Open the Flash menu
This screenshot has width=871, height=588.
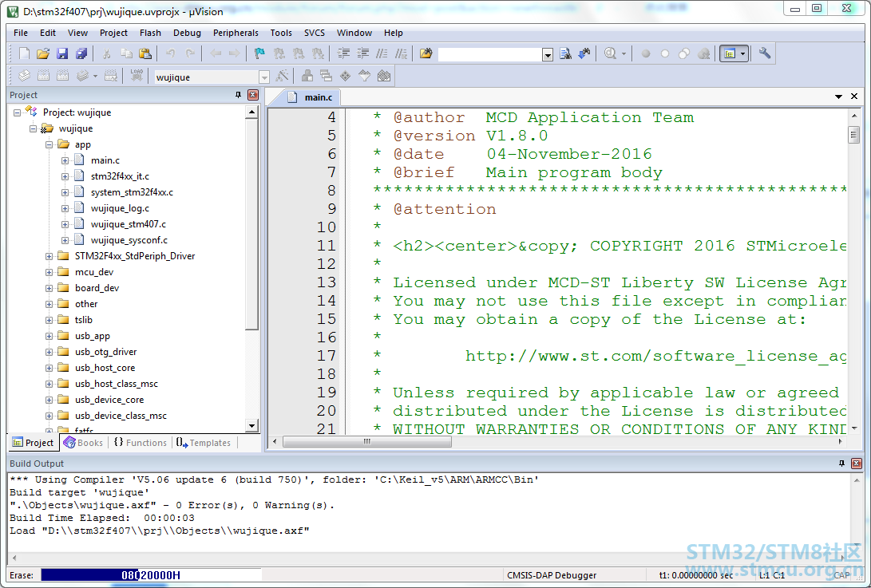pyautogui.click(x=150, y=33)
